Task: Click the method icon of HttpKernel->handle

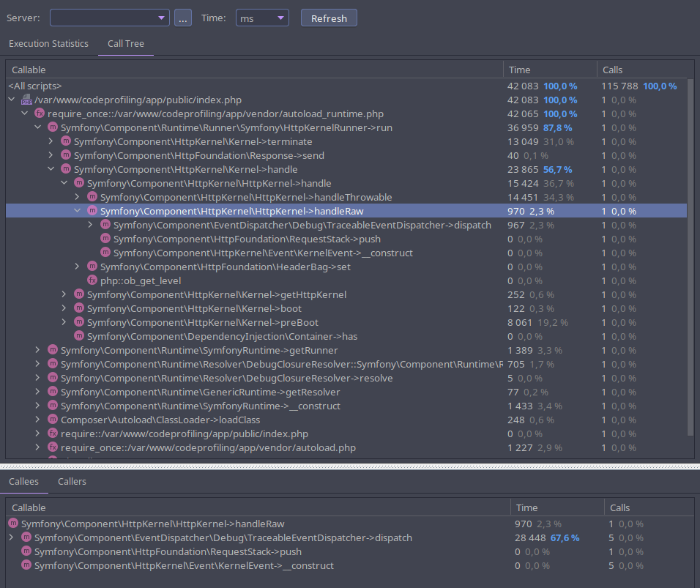Action: (x=79, y=182)
